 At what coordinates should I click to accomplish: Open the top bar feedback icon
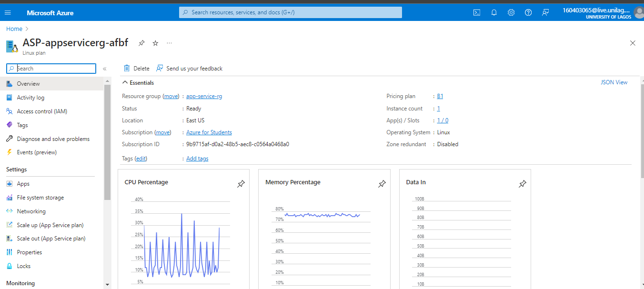pyautogui.click(x=545, y=12)
